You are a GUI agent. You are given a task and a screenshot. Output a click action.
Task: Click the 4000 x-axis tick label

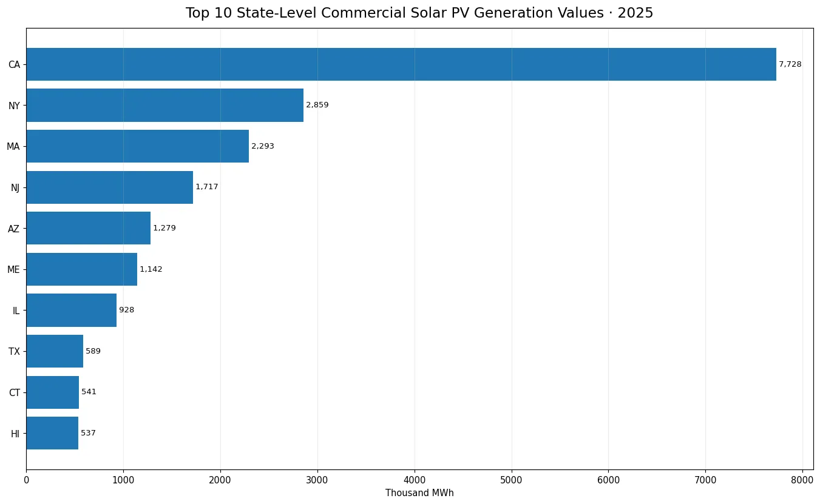pos(415,479)
